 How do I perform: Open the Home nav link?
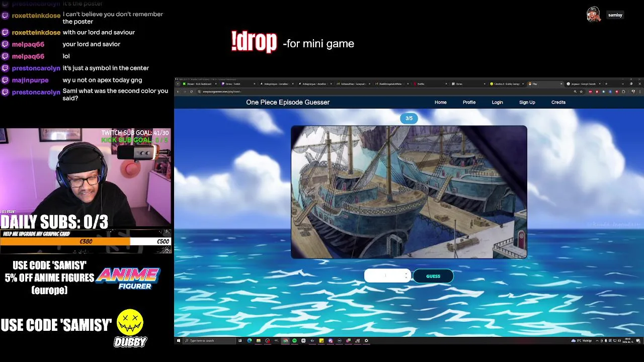(x=441, y=102)
